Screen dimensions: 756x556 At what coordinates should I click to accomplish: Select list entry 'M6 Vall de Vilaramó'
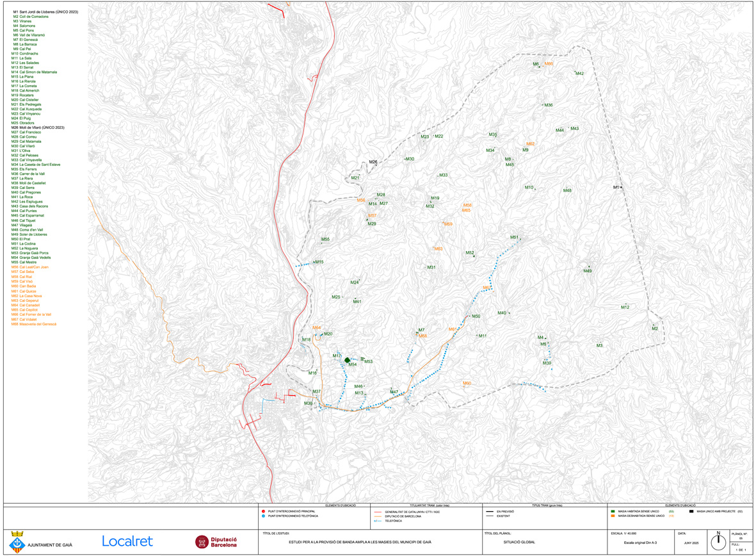pos(29,35)
